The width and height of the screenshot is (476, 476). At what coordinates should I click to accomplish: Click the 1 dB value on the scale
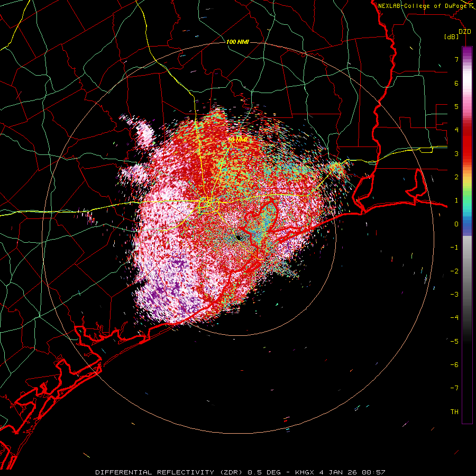pos(456,200)
